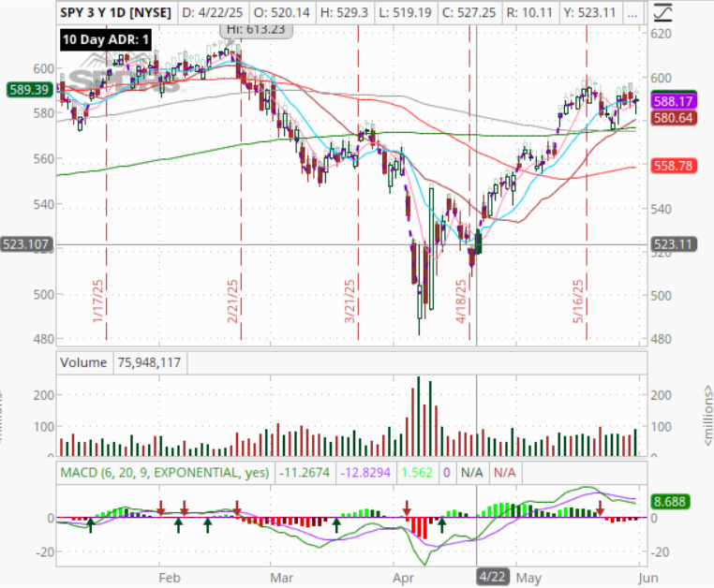The height and width of the screenshot is (588, 714).
Task: Click the 'L: 519.19' low value
Action: tap(405, 13)
